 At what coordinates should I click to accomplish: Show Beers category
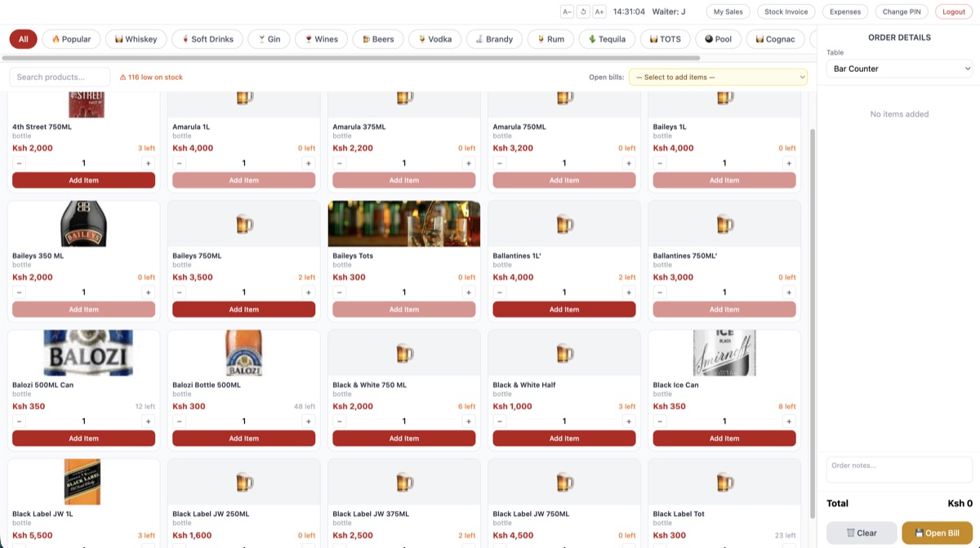(378, 39)
